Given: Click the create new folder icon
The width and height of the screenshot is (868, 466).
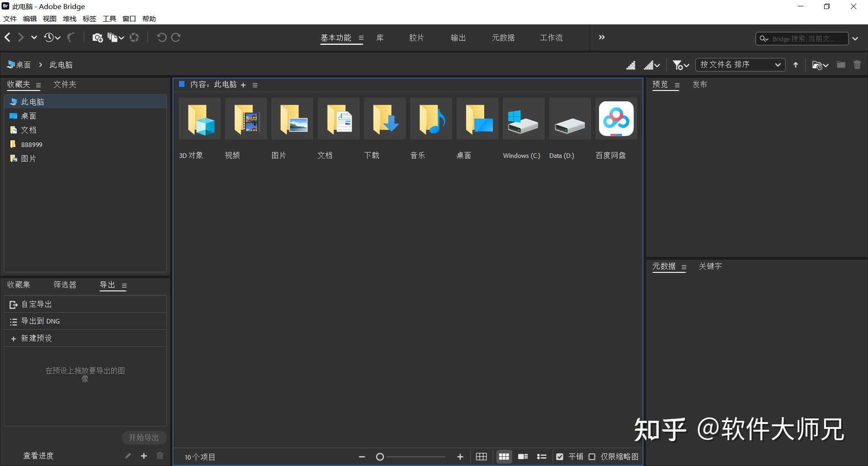Looking at the screenshot, I should (x=840, y=65).
